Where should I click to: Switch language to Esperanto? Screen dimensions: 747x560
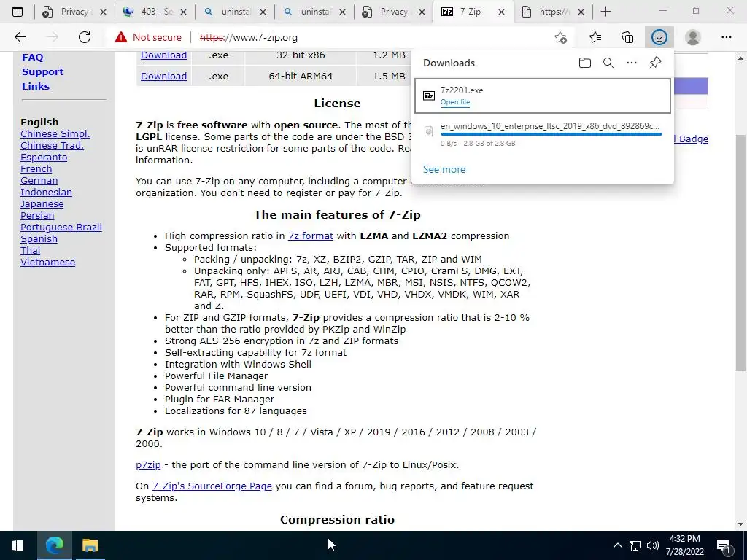44,157
